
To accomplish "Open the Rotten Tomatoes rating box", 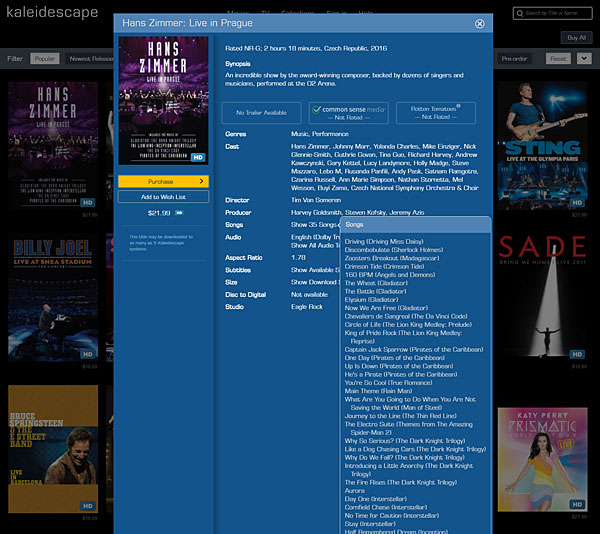I will (436, 113).
